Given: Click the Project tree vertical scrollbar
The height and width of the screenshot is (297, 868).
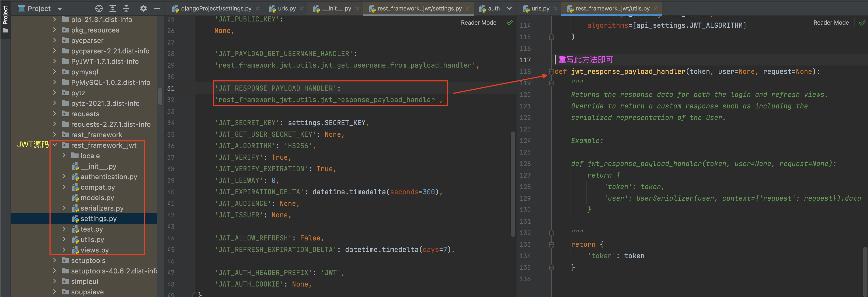Looking at the screenshot, I should point(160,96).
